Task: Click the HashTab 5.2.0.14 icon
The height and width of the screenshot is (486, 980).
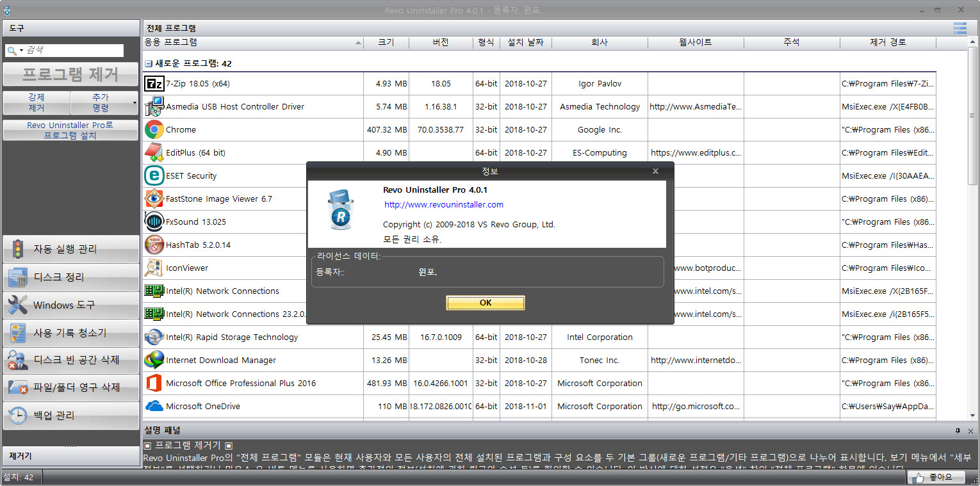Action: pos(154,245)
